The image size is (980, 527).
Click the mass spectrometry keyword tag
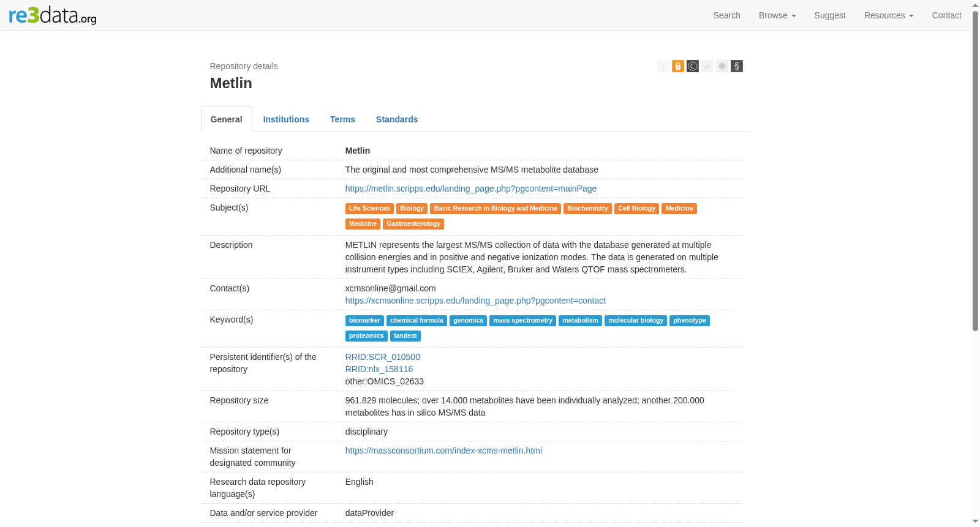pos(523,321)
